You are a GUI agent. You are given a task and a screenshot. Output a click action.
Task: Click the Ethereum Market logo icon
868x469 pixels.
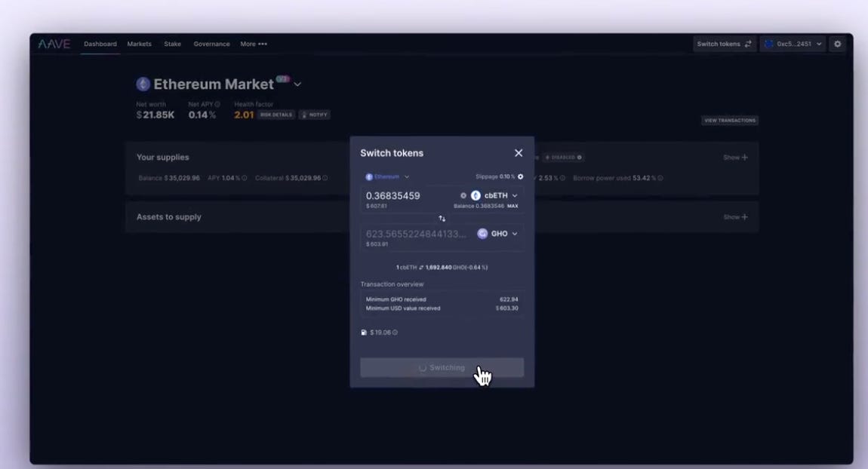[143, 84]
